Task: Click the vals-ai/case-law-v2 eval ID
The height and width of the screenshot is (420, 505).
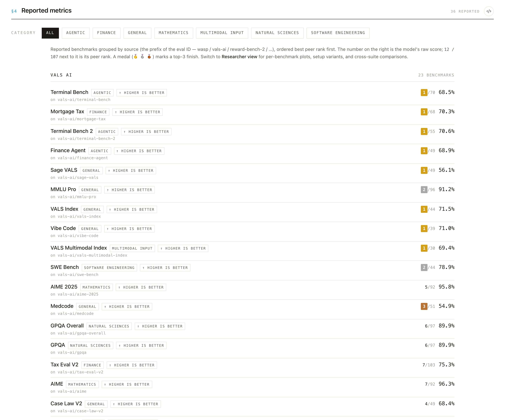Action: 80,411
